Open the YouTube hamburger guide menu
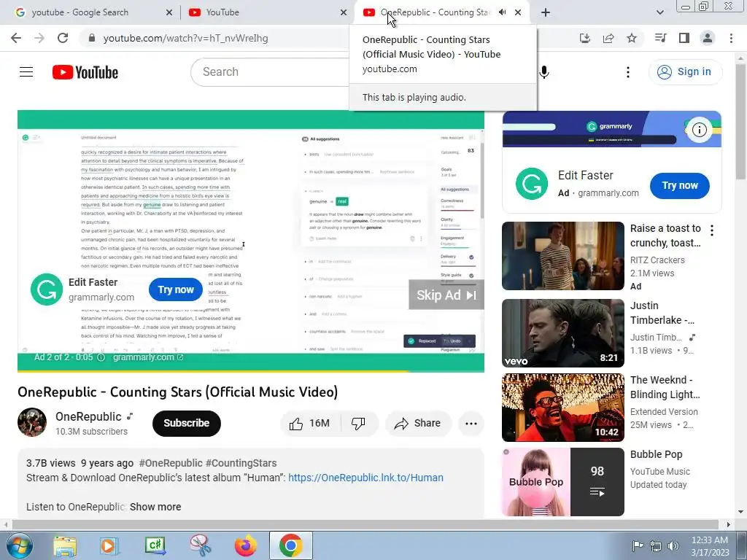 click(26, 72)
